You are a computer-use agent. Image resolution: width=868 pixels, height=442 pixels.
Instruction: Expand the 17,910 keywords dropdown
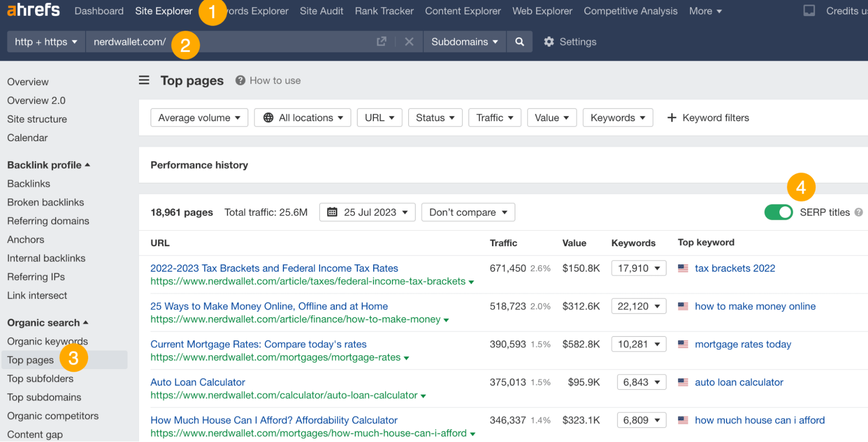click(638, 268)
